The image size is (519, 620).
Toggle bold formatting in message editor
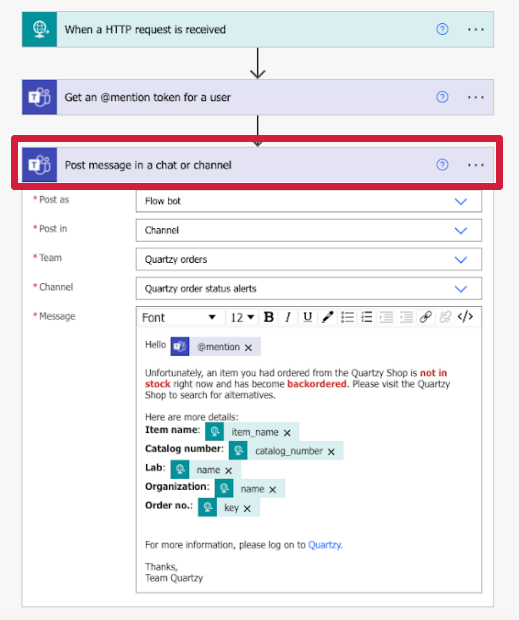pos(269,317)
